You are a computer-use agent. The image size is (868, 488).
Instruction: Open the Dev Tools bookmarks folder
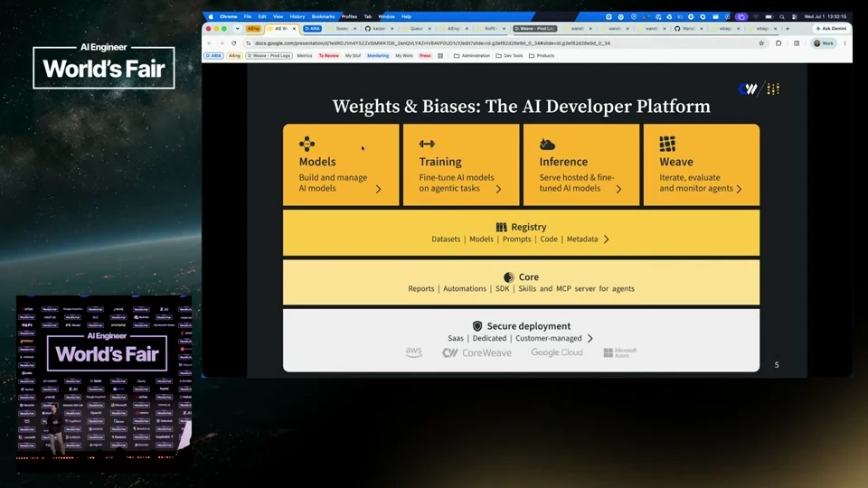(509, 56)
